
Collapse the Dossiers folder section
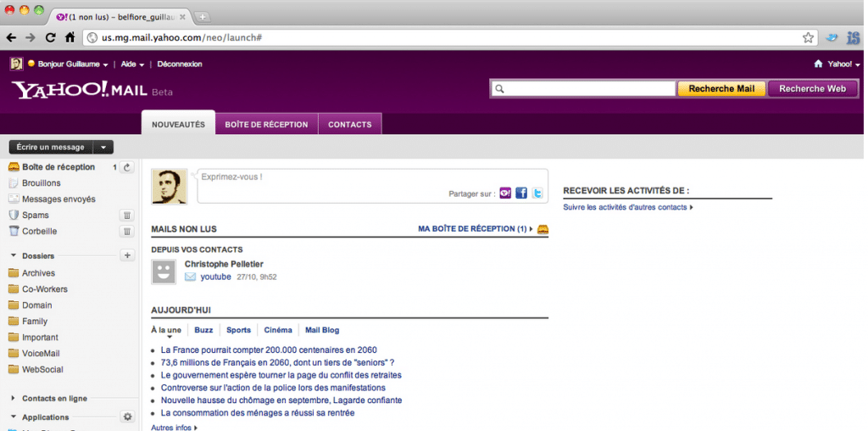click(14, 255)
